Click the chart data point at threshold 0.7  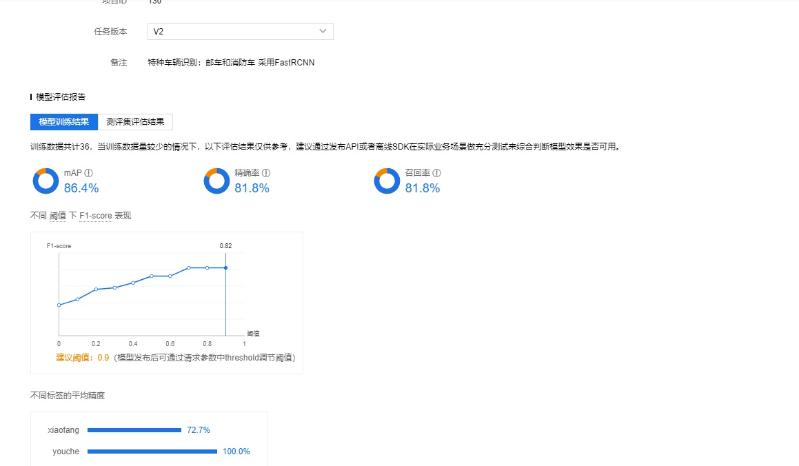tap(189, 267)
